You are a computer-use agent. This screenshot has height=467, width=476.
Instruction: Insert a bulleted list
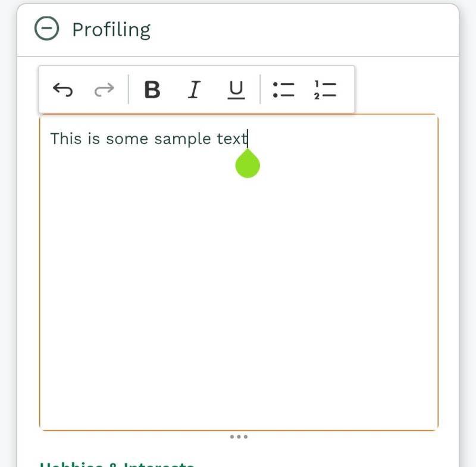click(x=283, y=90)
